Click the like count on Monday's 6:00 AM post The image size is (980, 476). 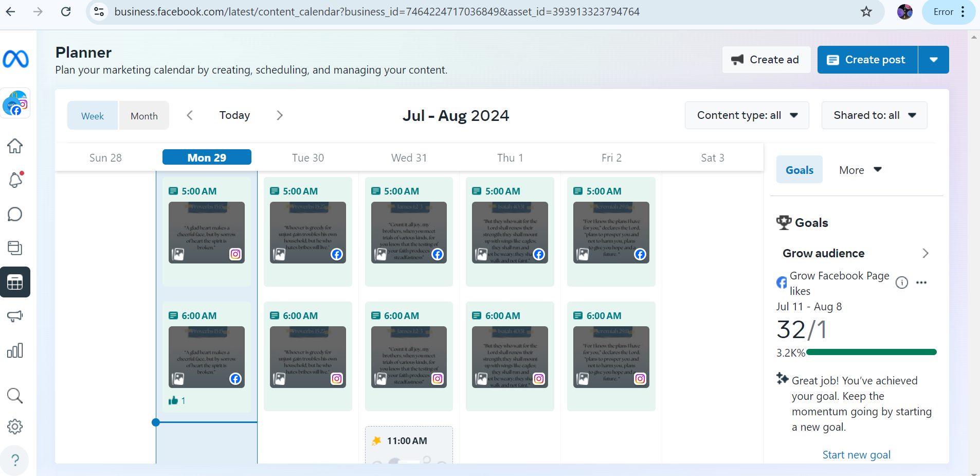(177, 400)
